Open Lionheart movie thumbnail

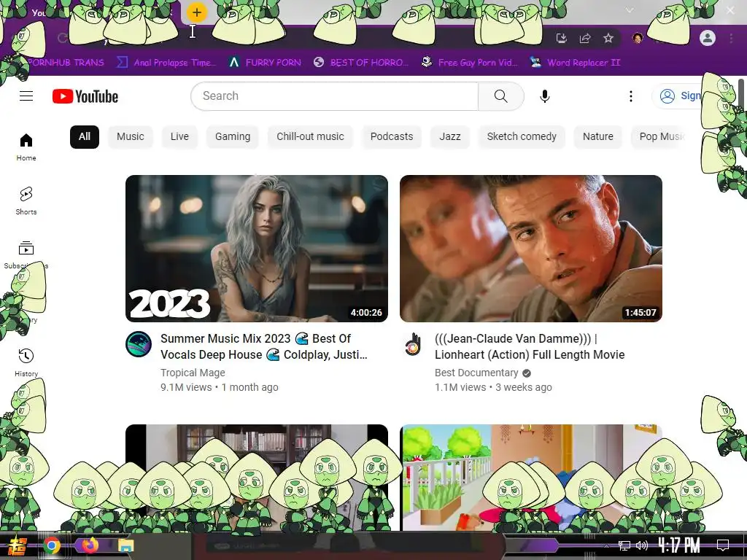click(531, 249)
